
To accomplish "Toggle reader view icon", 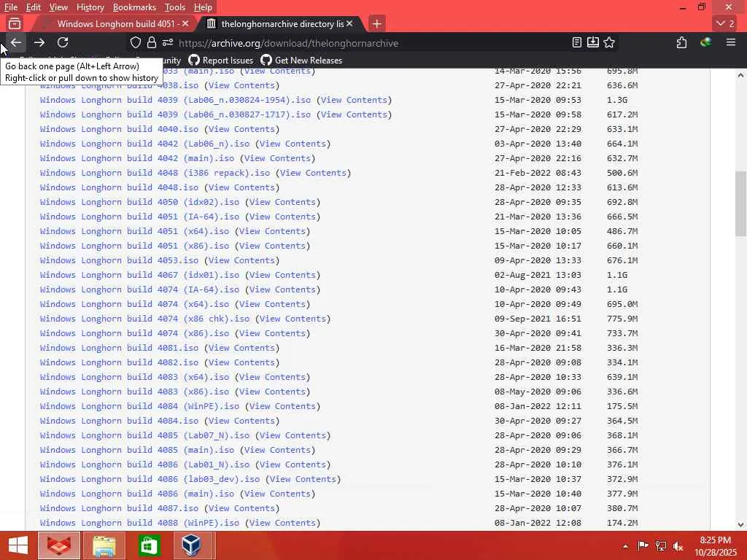I will (x=577, y=43).
